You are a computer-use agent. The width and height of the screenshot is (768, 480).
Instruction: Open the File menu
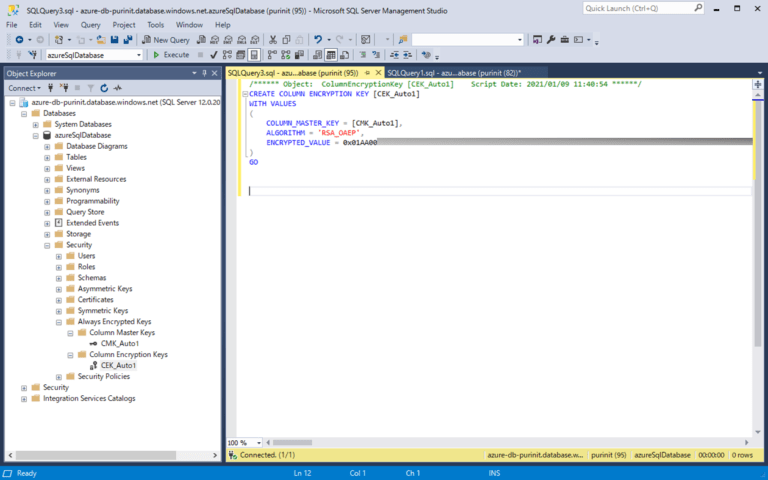(12, 25)
